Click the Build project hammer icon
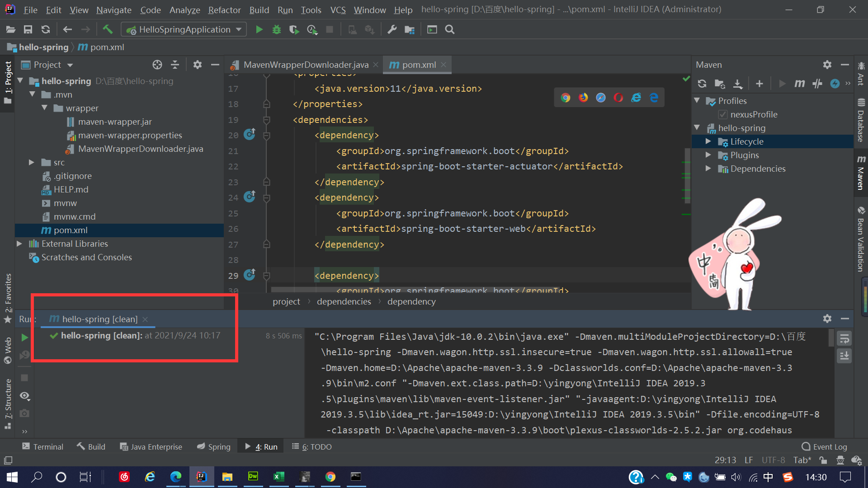Screen dimensions: 868x488 pos(108,29)
